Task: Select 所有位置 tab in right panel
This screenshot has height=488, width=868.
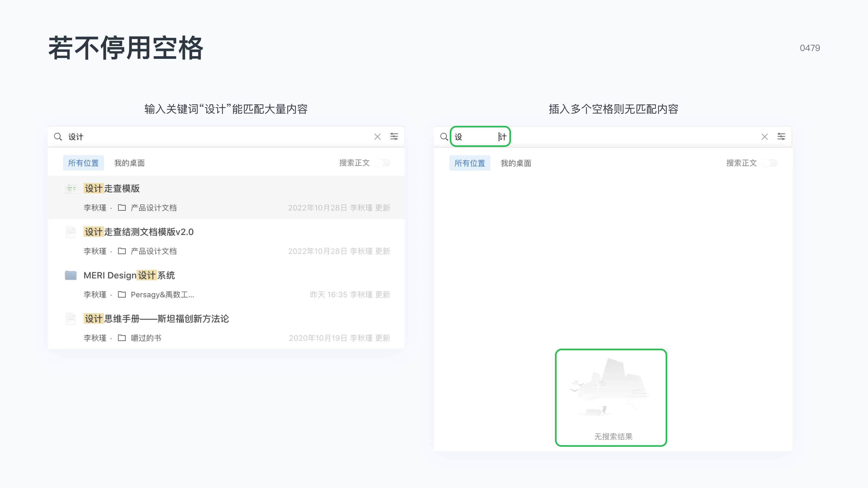Action: click(470, 163)
